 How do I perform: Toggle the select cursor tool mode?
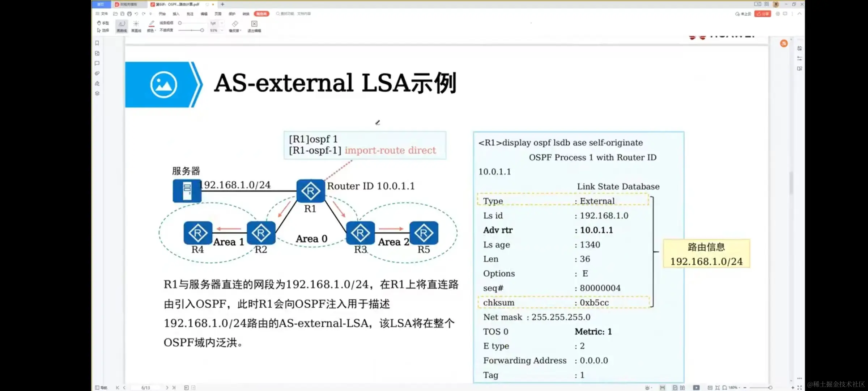103,30
